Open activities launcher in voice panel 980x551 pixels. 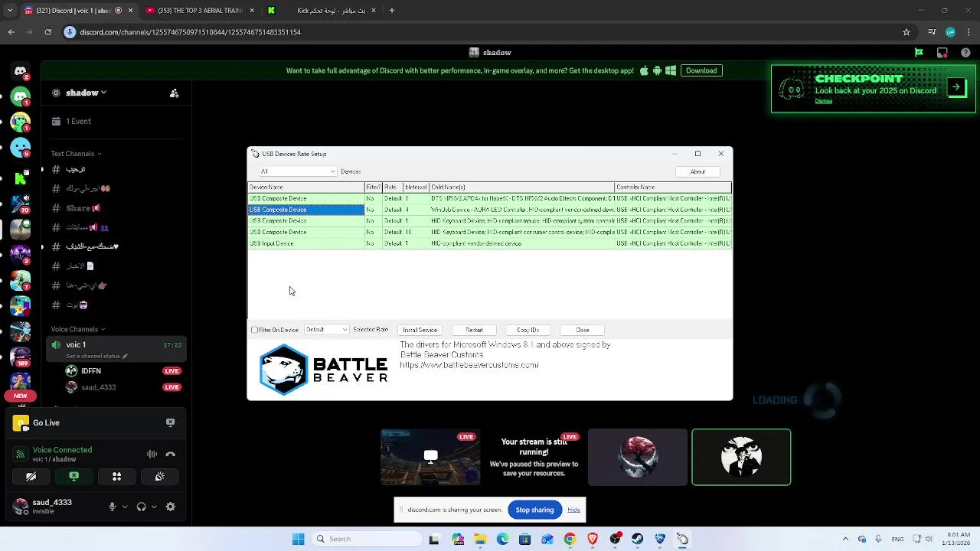[x=116, y=476]
